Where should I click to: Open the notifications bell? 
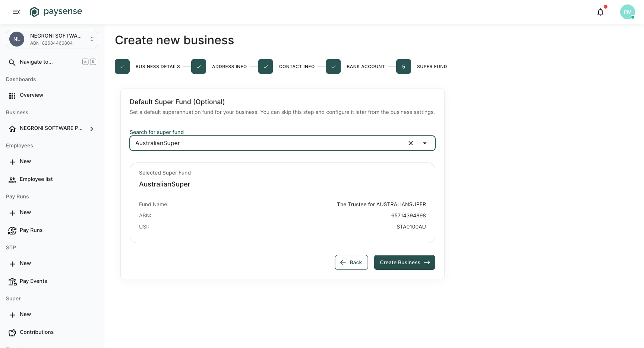[600, 12]
